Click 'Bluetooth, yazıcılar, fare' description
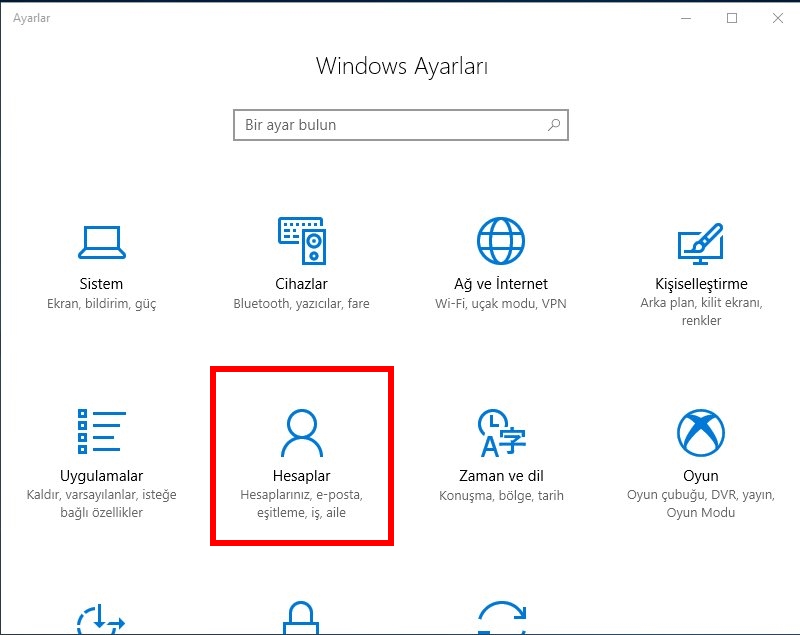The width and height of the screenshot is (800, 635). (x=302, y=304)
